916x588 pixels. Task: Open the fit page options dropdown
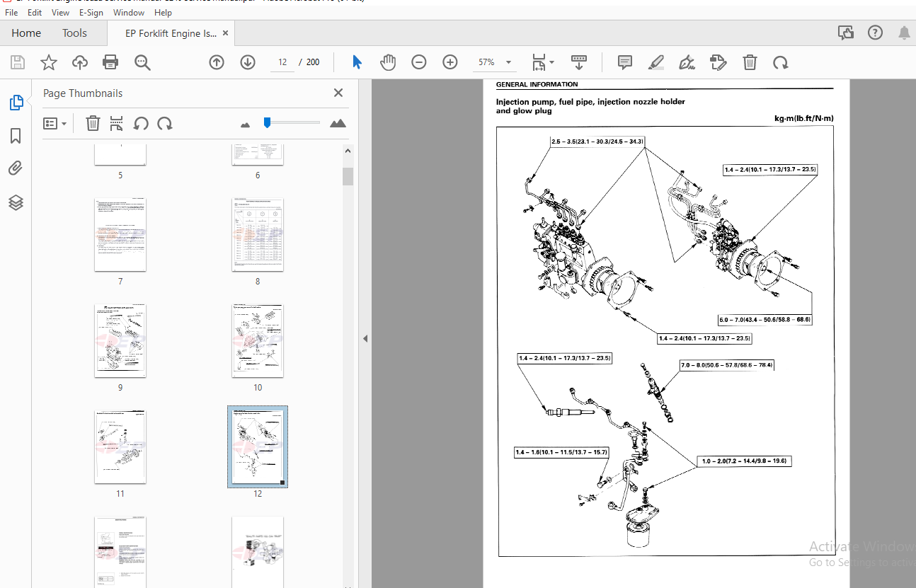point(543,62)
